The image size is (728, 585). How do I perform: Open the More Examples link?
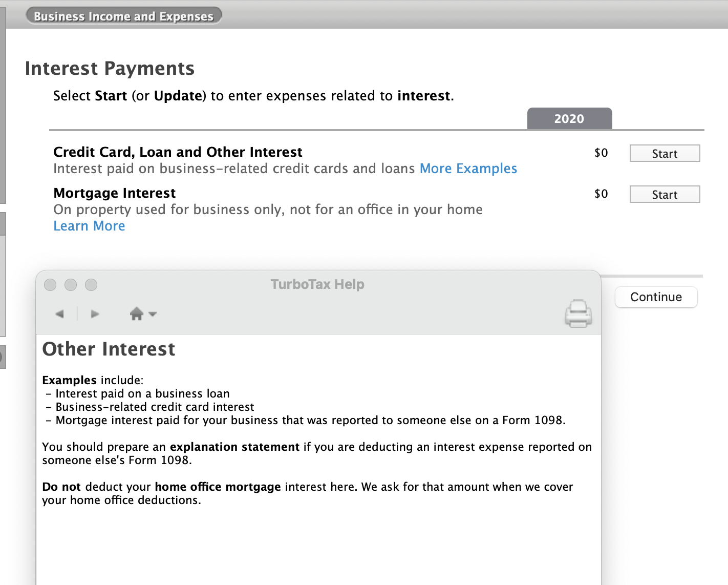coord(468,169)
